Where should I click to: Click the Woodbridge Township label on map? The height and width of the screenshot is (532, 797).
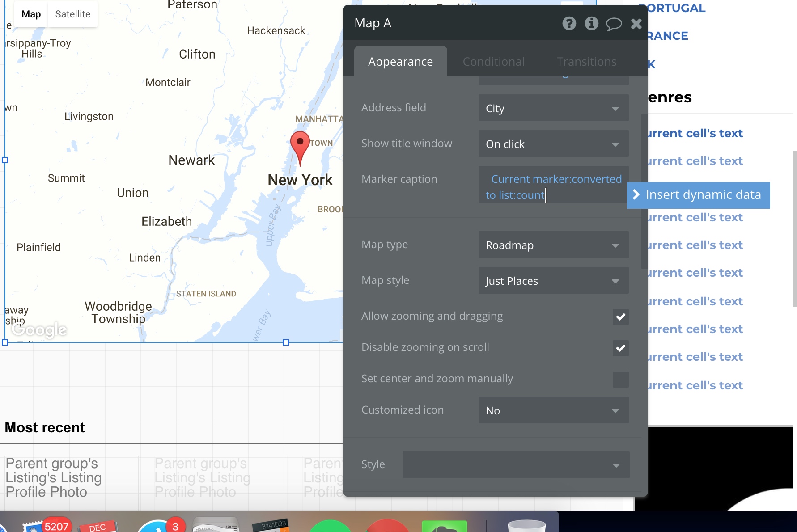tap(118, 312)
